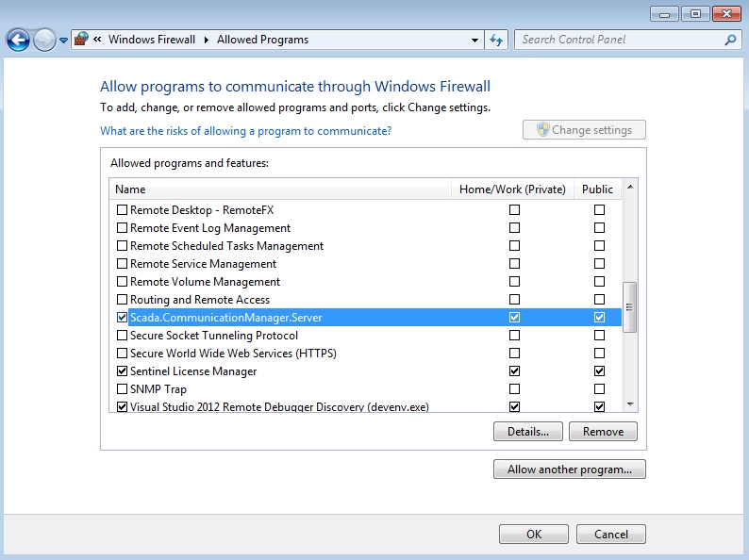Viewport: 749px width, 560px height.
Task: Uncheck Sentinel License Manager name checkbox
Action: 122,371
